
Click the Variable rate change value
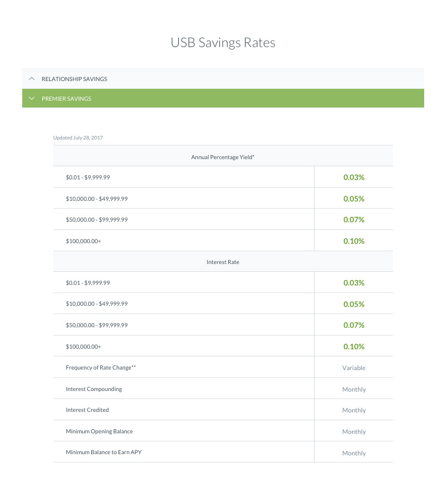354,368
